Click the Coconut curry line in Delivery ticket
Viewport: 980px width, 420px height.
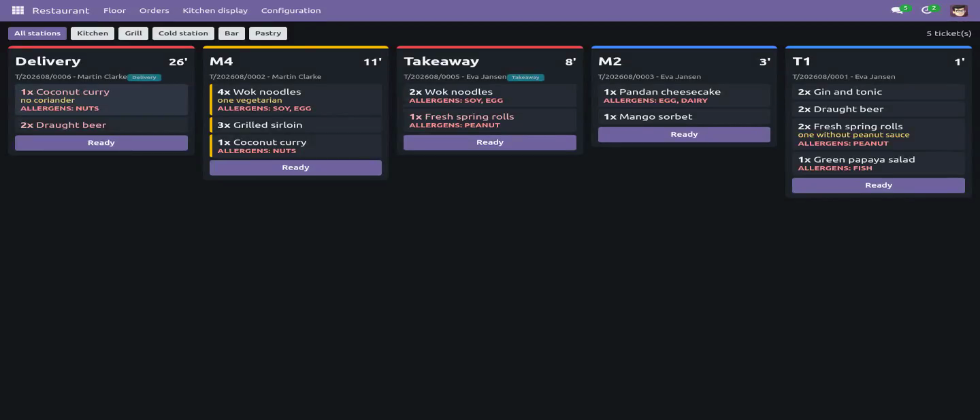[x=101, y=99]
